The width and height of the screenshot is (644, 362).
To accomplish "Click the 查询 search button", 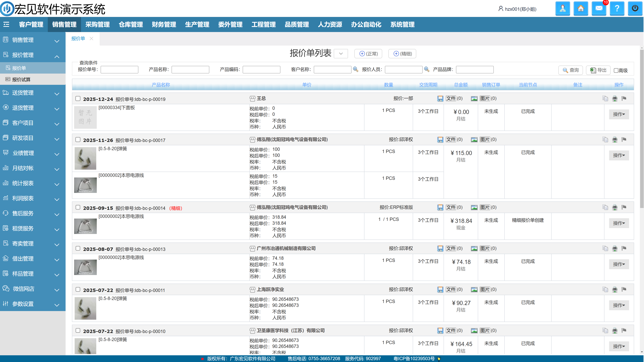I will point(571,70).
